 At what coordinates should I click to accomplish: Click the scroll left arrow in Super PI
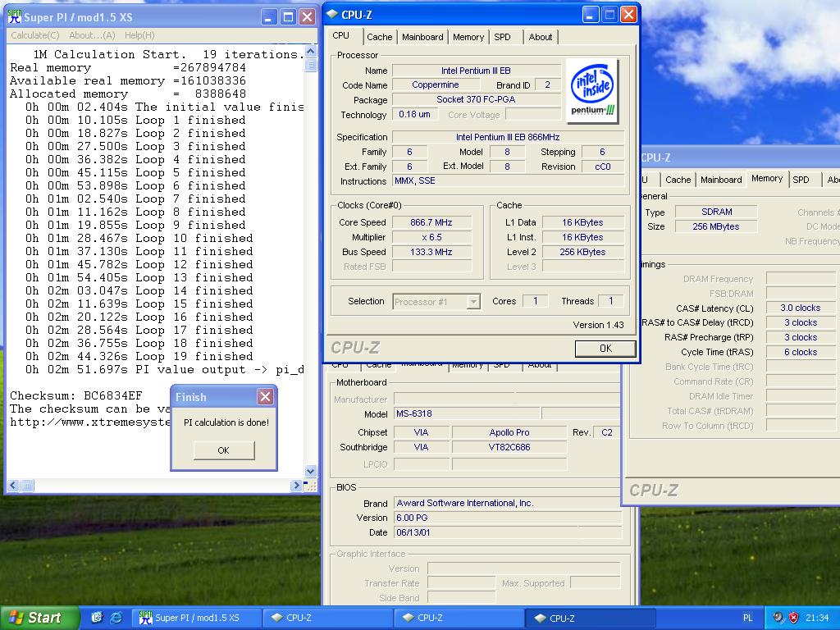click(x=13, y=486)
